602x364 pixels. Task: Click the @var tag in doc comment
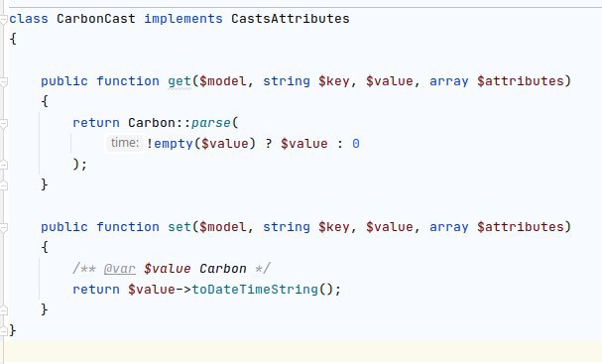coord(120,269)
